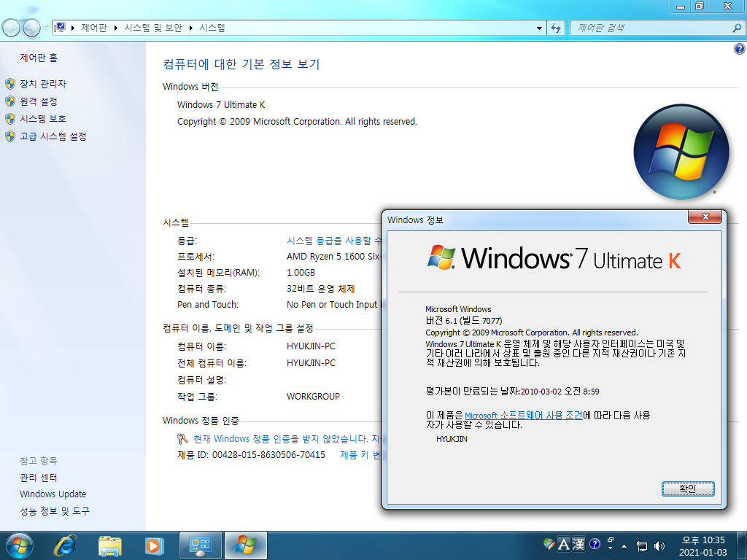Click the IME pen icon in the language bar
The image size is (747, 560).
[x=549, y=544]
